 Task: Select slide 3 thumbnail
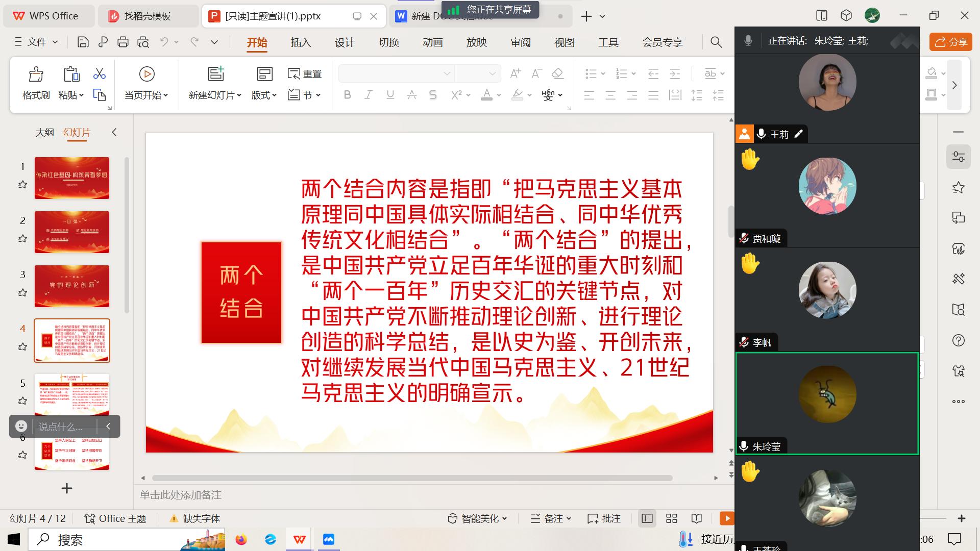[x=72, y=286]
